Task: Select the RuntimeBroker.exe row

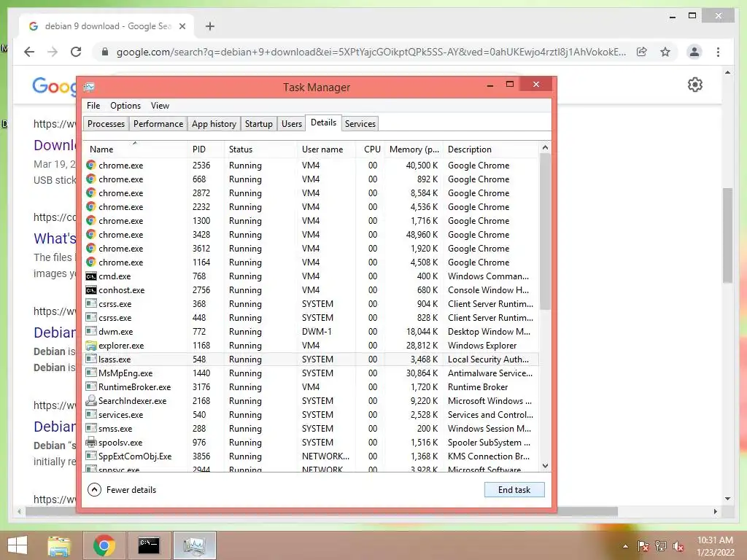Action: [x=311, y=386]
